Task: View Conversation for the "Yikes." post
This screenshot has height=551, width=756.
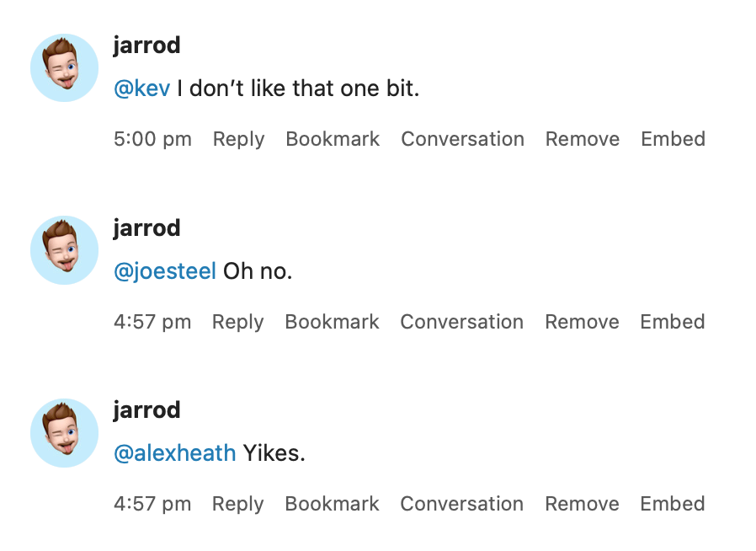Action: [x=461, y=504]
